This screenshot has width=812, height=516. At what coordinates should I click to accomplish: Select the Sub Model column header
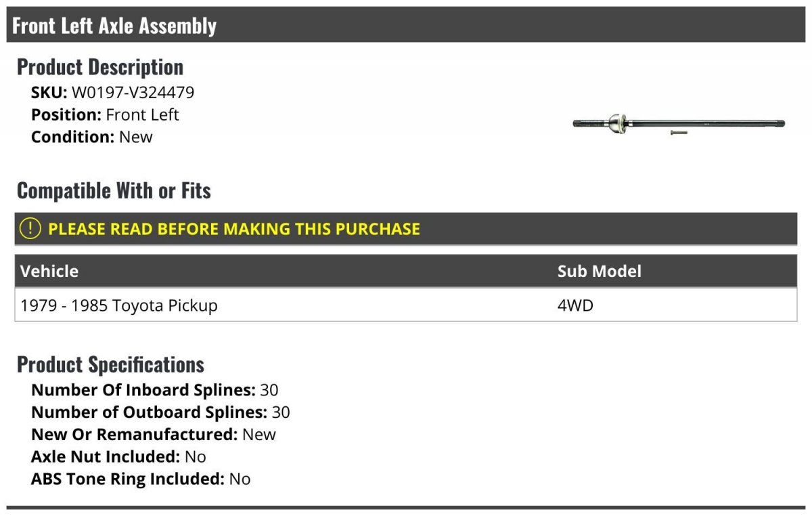(x=599, y=272)
